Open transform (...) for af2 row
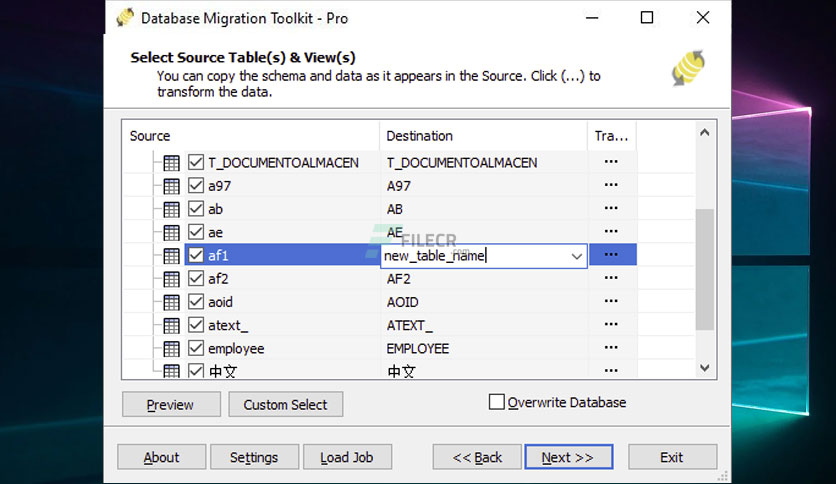 611,278
